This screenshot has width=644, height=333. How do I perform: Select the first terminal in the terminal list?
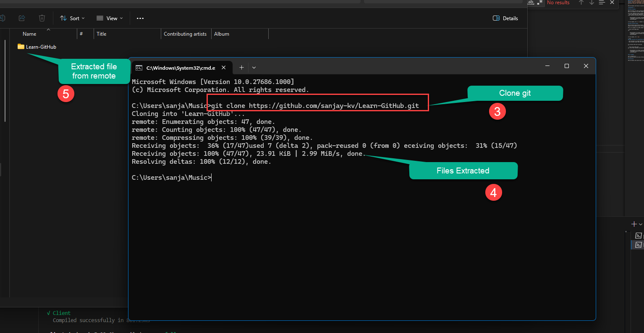(638, 235)
